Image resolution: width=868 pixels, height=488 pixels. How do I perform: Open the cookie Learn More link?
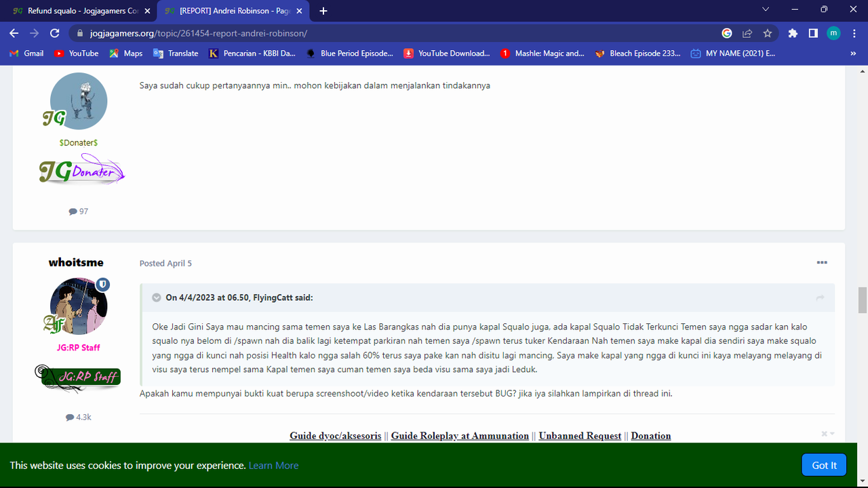coord(273,466)
